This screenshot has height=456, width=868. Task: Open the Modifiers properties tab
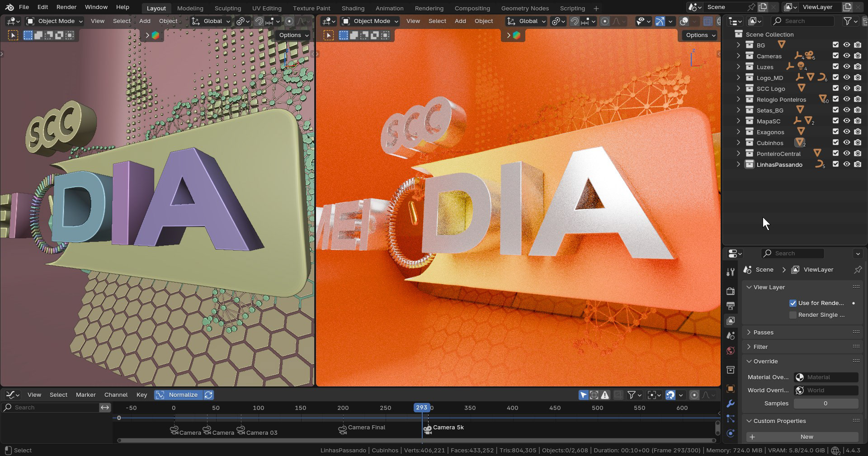tap(730, 404)
